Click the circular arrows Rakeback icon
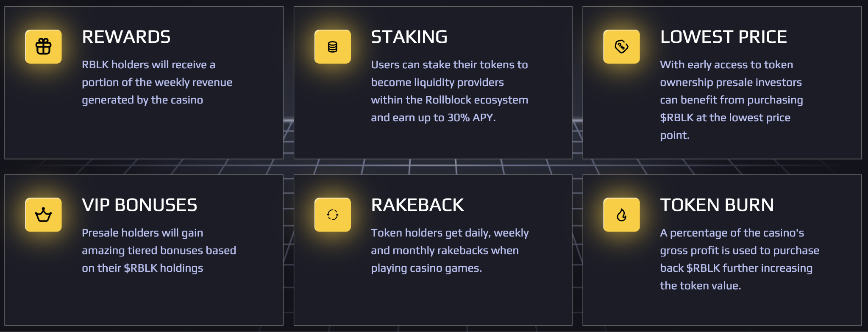 pyautogui.click(x=333, y=215)
